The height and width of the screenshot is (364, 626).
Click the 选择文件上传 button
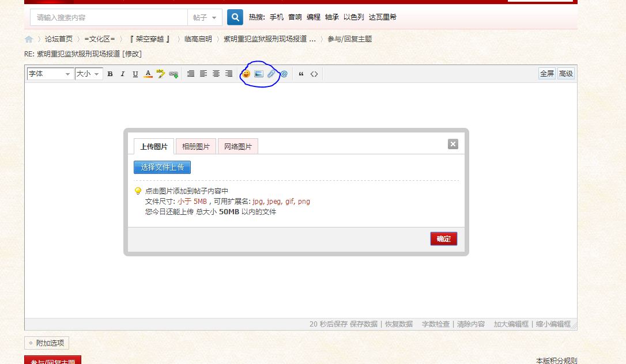[x=162, y=167]
